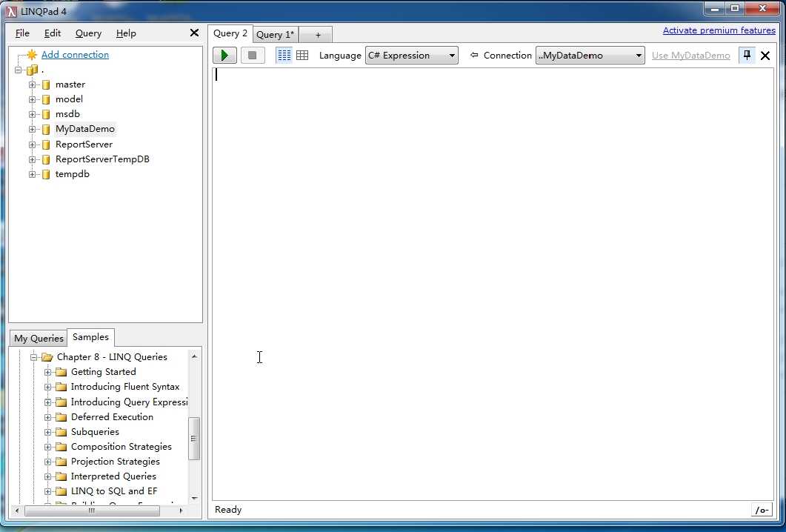Image resolution: width=786 pixels, height=532 pixels.
Task: Switch results to rich text grid view
Action: [284, 55]
